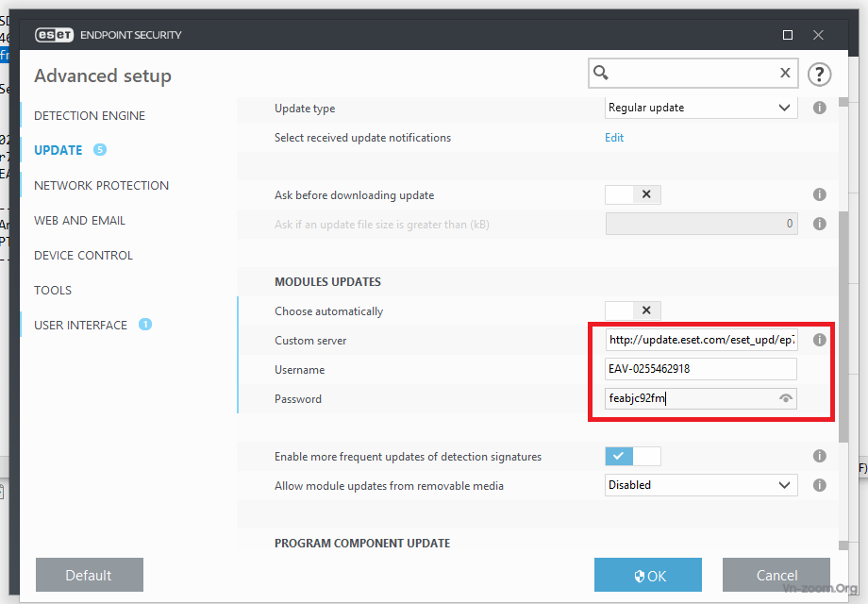Click inside the search input field
This screenshot has width=868, height=604.
pos(693,73)
